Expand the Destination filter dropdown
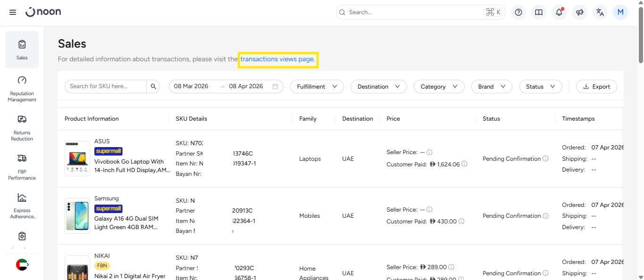Screen dimensions: 644x280 pyautogui.click(x=378, y=87)
